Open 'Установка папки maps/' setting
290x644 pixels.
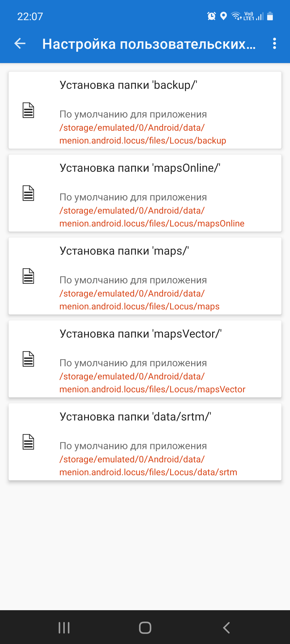coord(124,251)
